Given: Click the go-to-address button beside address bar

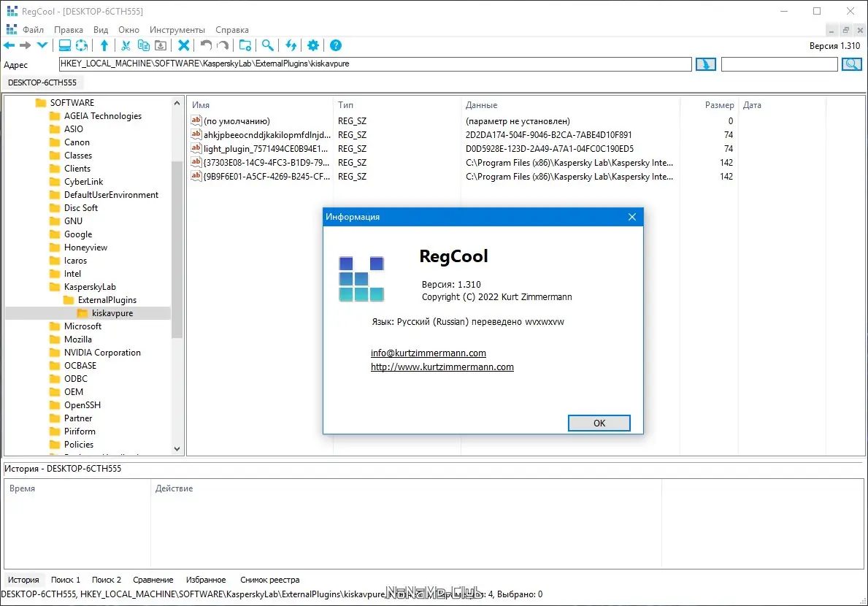Looking at the screenshot, I should pyautogui.click(x=705, y=64).
